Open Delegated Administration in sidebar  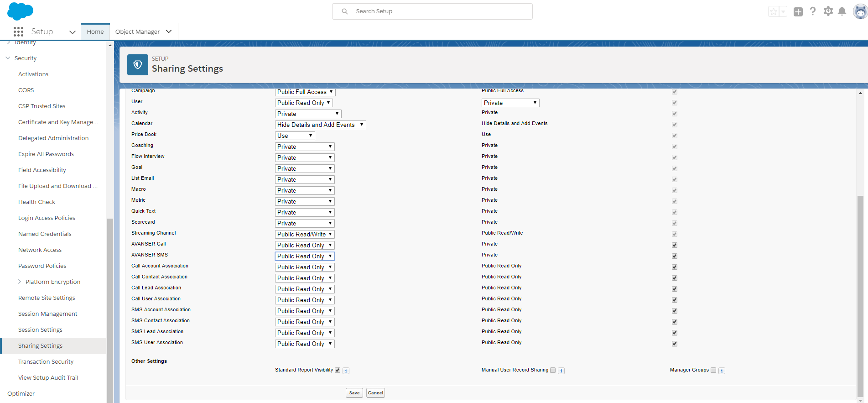[x=53, y=138]
